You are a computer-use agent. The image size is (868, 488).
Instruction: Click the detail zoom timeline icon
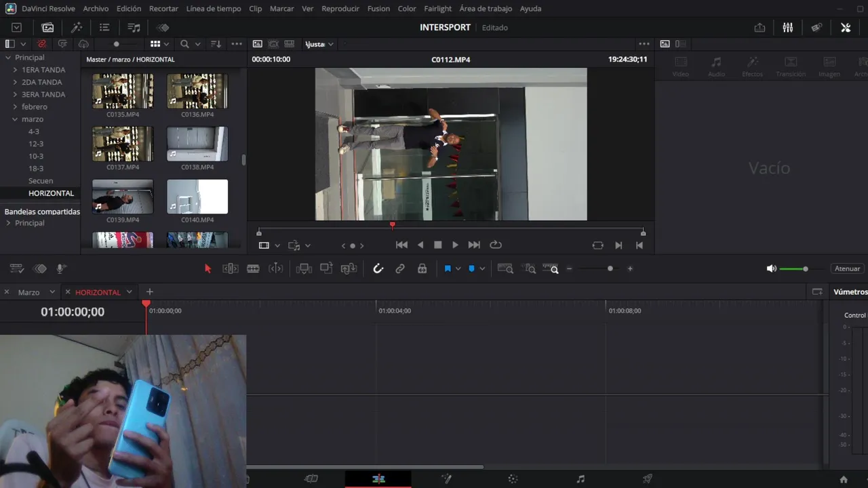pyautogui.click(x=529, y=269)
